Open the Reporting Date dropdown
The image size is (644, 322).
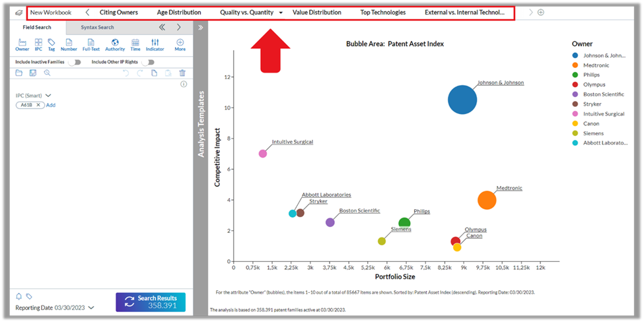(91, 307)
